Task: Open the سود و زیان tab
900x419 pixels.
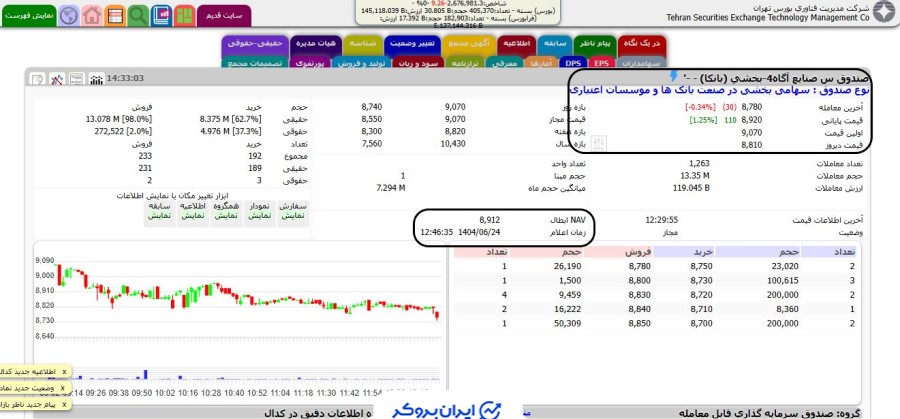Action: tap(418, 63)
